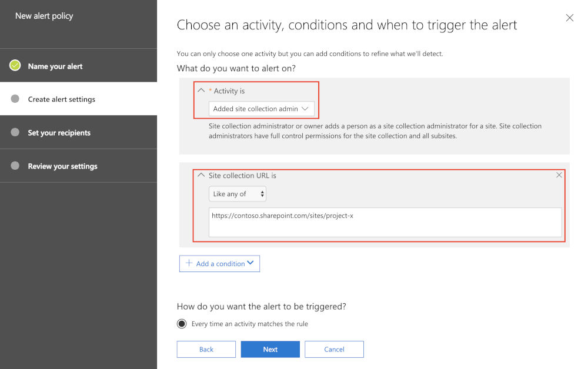Screen dimensions: 588x369
Task: Click the What do you want to alert on heading
Action: [x=236, y=68]
